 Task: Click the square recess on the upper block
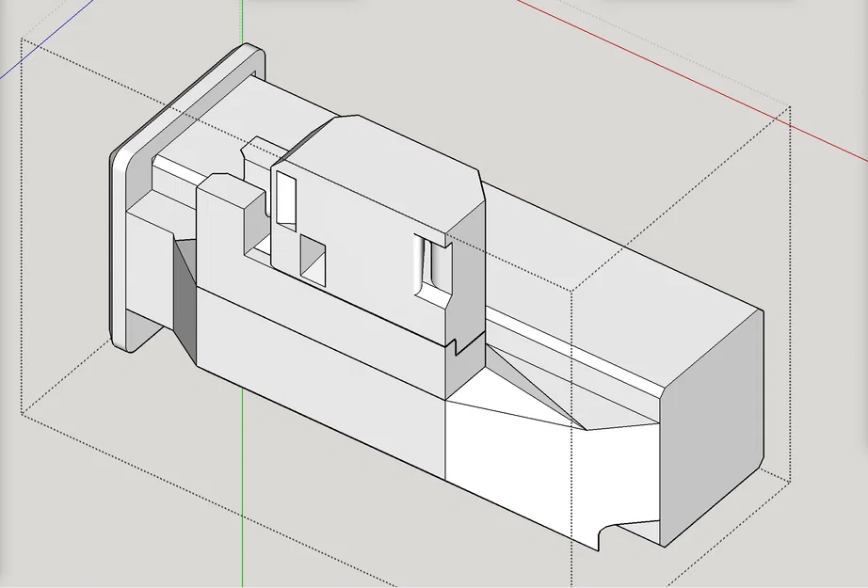coord(313,260)
